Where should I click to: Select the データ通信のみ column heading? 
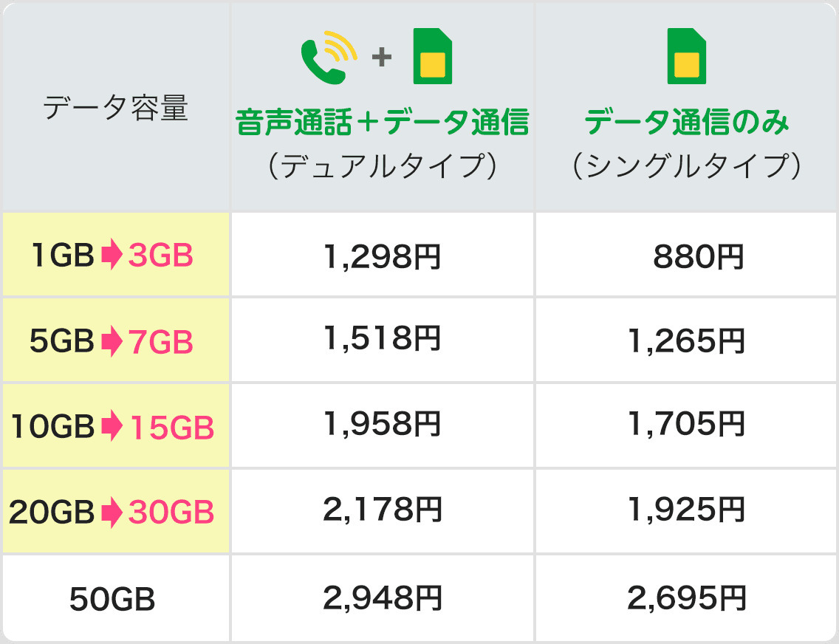[686, 123]
